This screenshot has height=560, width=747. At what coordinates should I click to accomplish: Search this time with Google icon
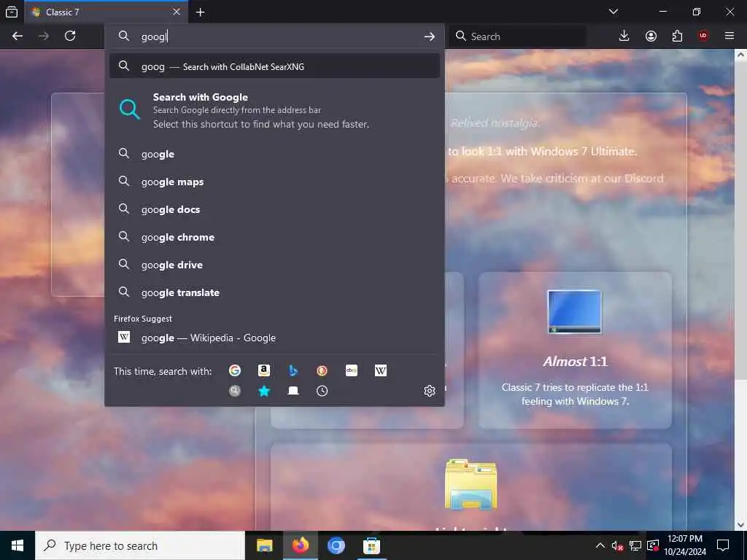tap(235, 370)
